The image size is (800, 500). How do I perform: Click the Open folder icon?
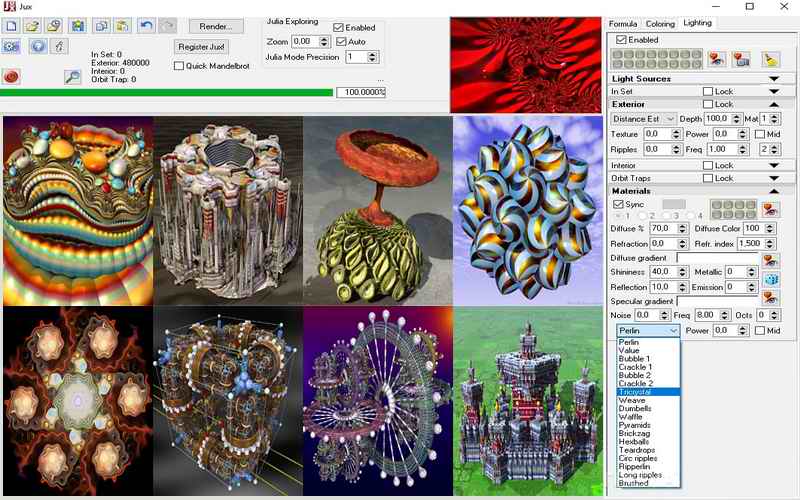(x=32, y=25)
